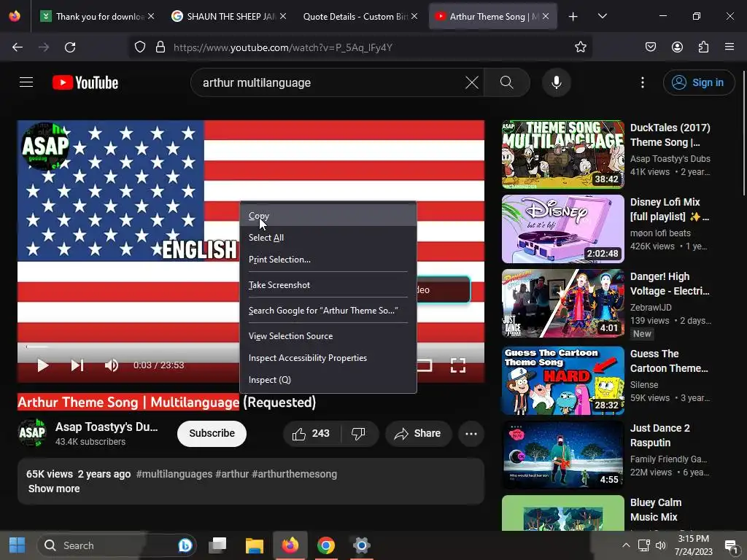Open Asap Toastyy's channel avatar
Viewport: 747px width, 560px height.
pos(32,433)
